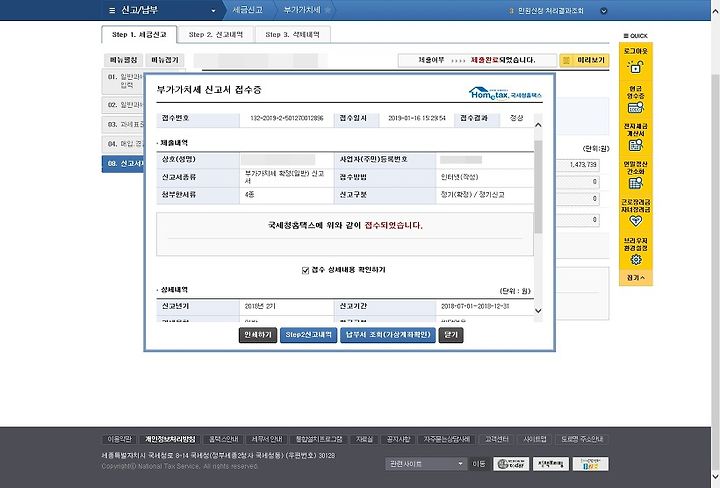The width and height of the screenshot is (720, 488).
Task: Open the 이용약관 footer link
Action: pos(119,439)
